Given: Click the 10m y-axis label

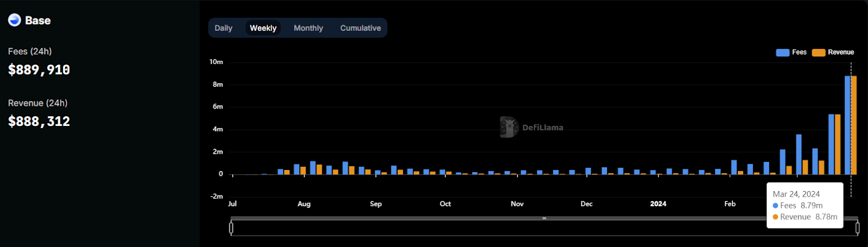Looking at the screenshot, I should point(216,62).
